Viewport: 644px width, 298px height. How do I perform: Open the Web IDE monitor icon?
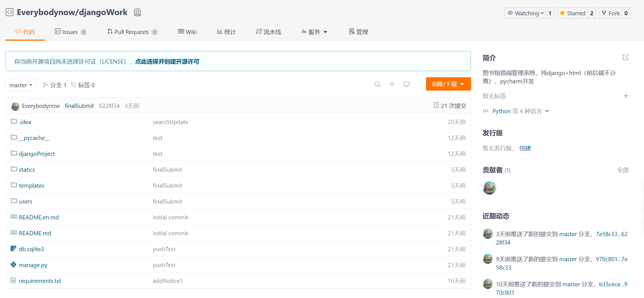point(406,84)
